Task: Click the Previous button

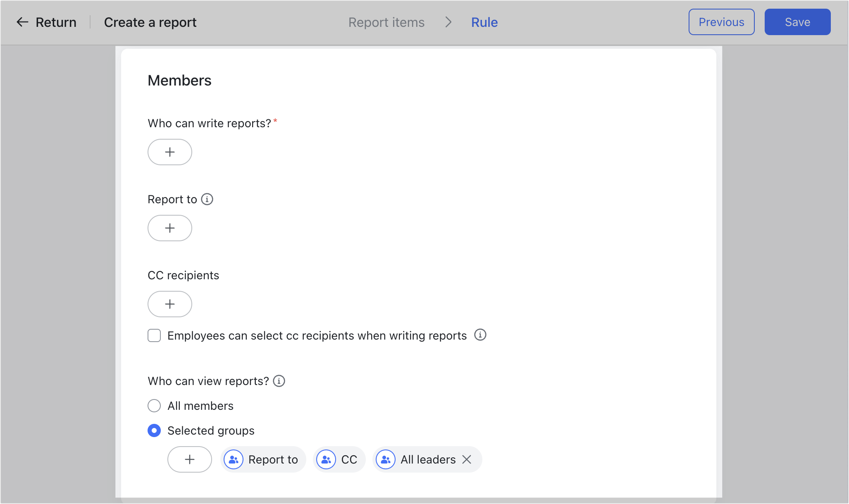Action: tap(721, 22)
